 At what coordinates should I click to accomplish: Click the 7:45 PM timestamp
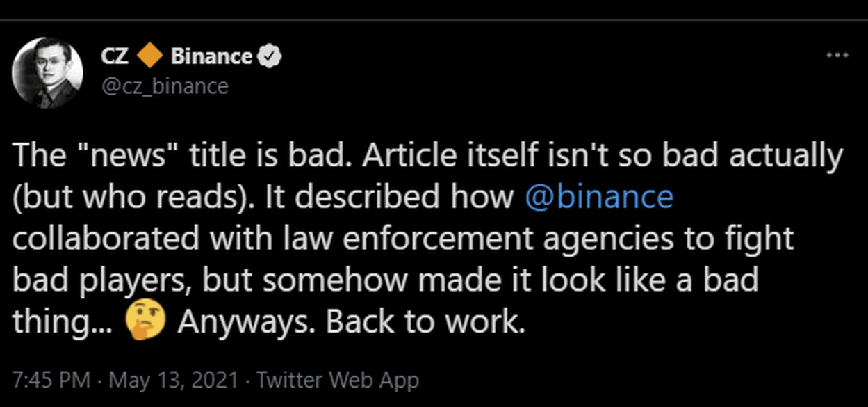51,381
